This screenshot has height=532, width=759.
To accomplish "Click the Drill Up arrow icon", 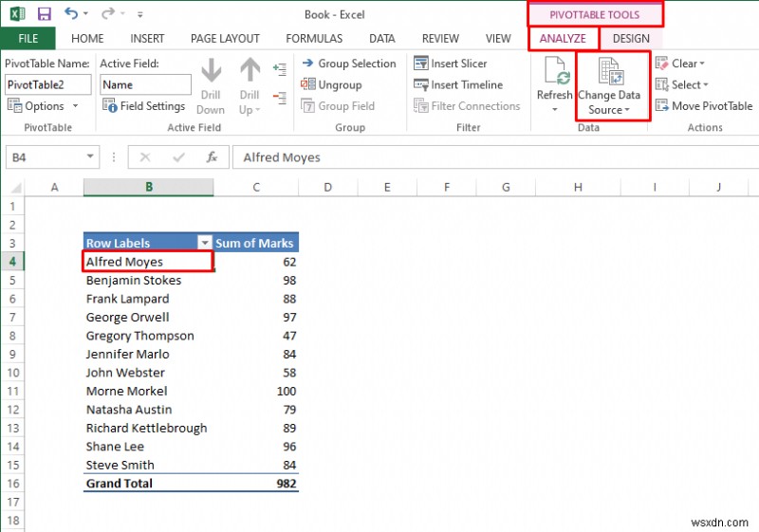I will click(250, 69).
